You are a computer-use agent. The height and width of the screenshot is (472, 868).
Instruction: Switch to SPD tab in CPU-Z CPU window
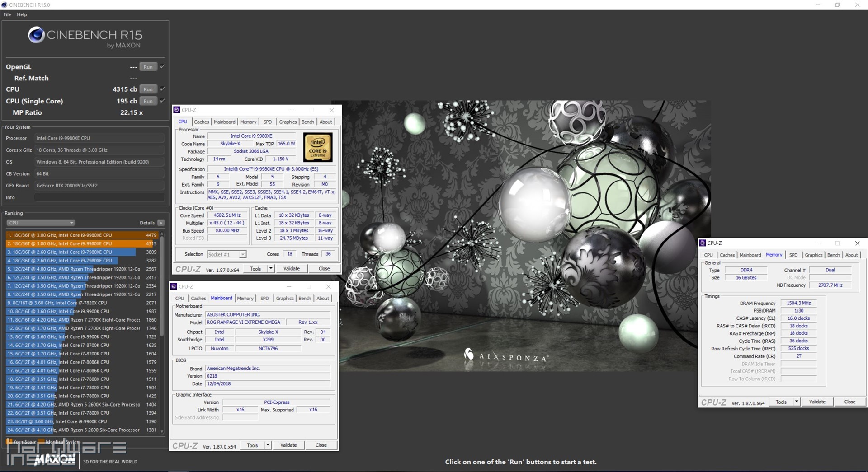[x=268, y=122]
